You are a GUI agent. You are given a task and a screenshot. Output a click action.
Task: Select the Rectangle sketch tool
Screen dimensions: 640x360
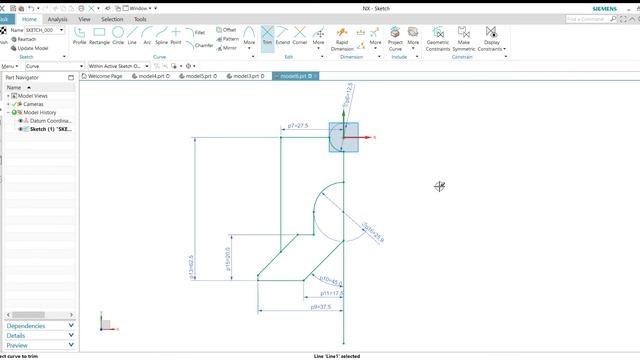point(99,36)
